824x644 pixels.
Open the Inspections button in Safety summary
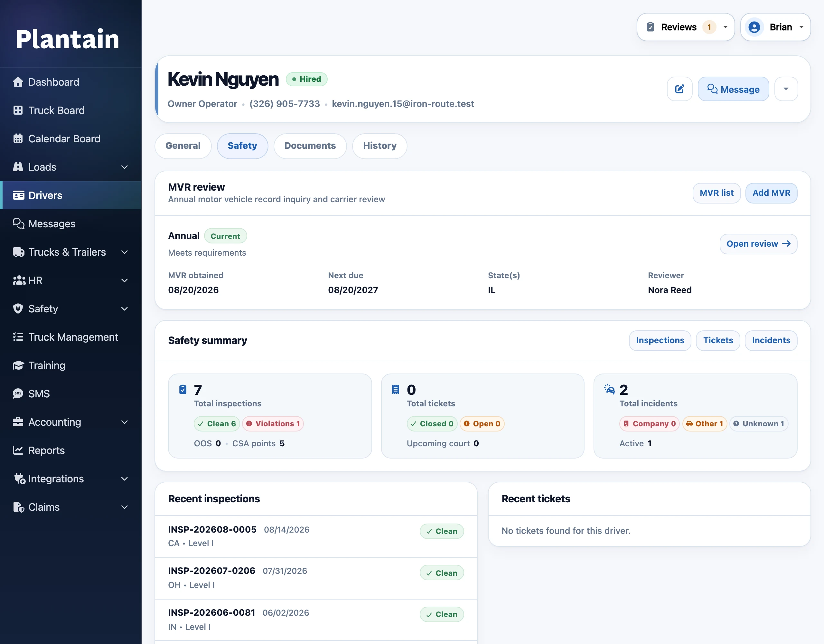coord(660,340)
